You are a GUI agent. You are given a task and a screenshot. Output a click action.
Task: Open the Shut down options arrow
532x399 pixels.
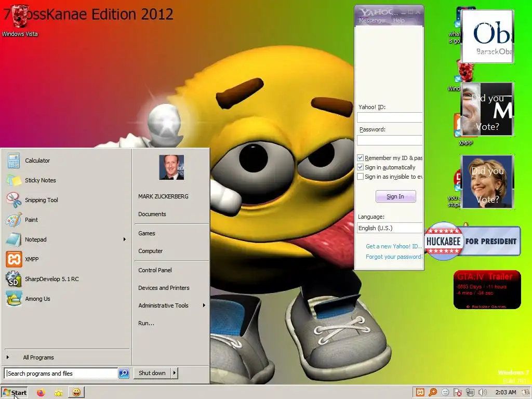[x=175, y=373]
